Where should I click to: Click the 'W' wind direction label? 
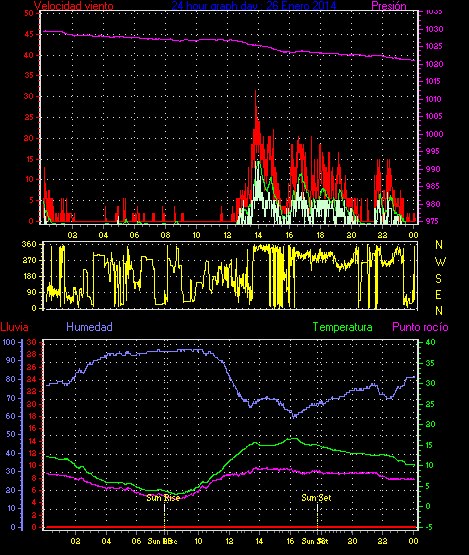coord(440,262)
